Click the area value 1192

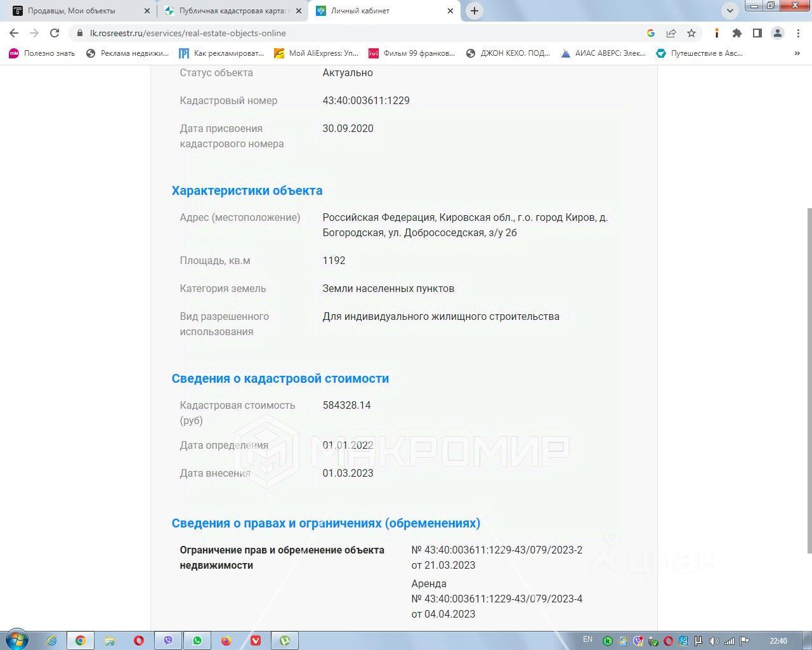point(334,260)
